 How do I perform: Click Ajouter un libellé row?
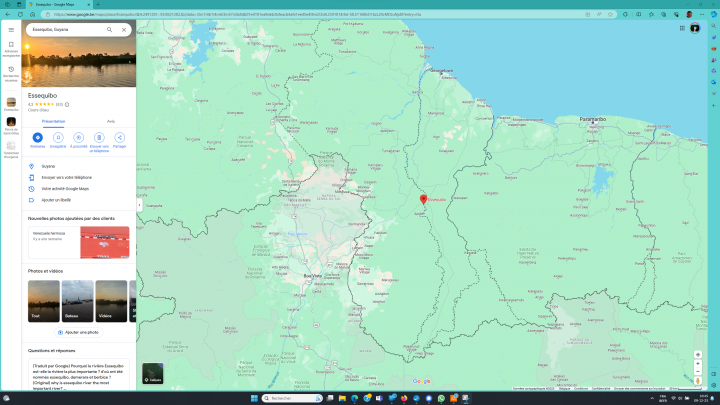pyautogui.click(x=79, y=200)
